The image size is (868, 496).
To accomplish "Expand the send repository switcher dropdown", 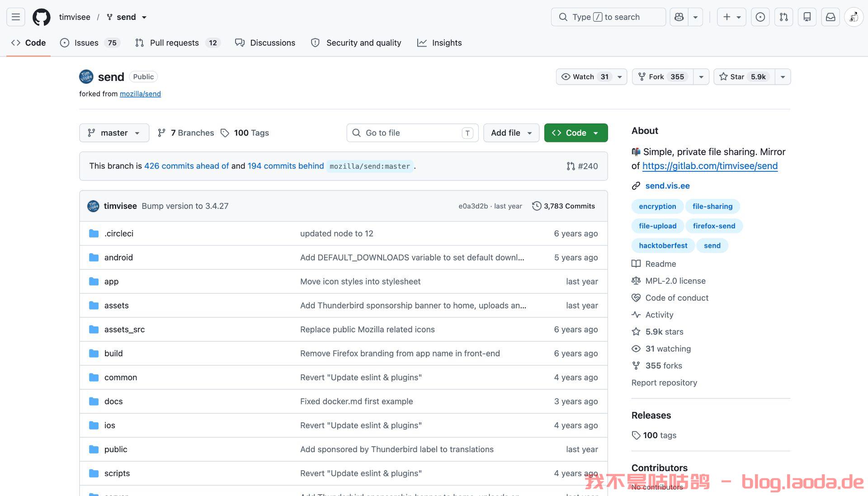I will [x=144, y=17].
